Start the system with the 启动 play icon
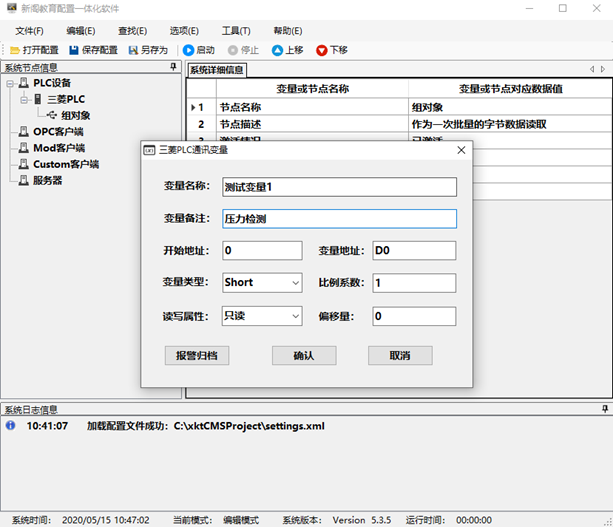Image resolution: width=613 pixels, height=527 pixels. click(x=188, y=50)
